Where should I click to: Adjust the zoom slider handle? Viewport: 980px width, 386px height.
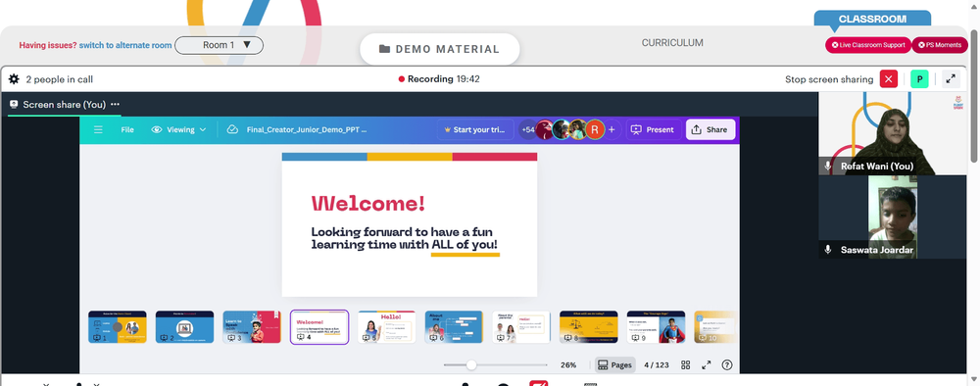[471, 365]
